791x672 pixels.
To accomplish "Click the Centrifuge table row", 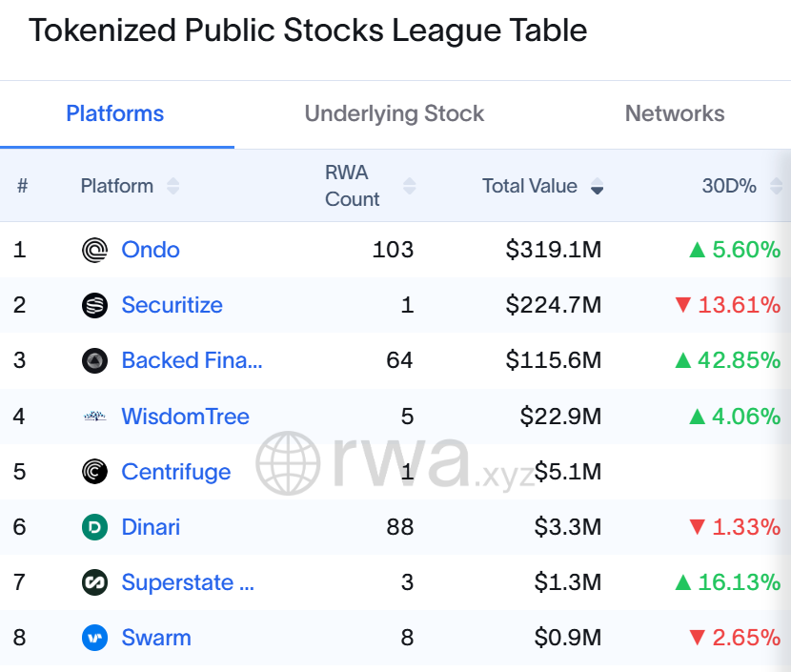I will 395,471.
